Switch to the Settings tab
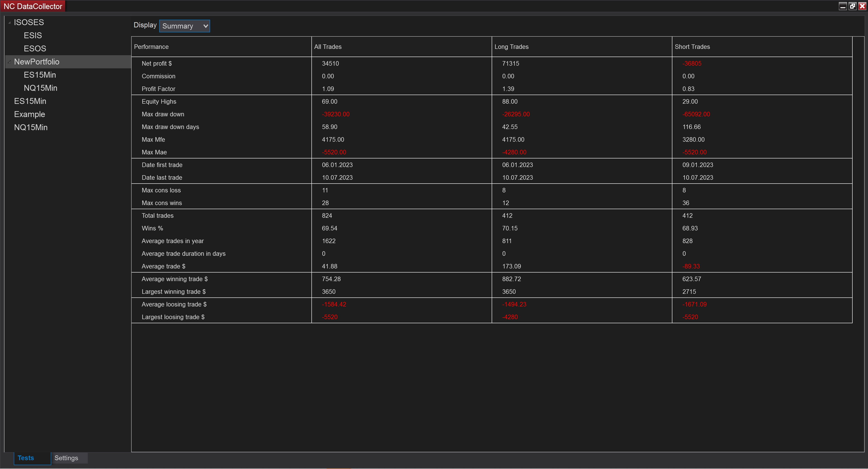The image size is (868, 469). tap(66, 458)
